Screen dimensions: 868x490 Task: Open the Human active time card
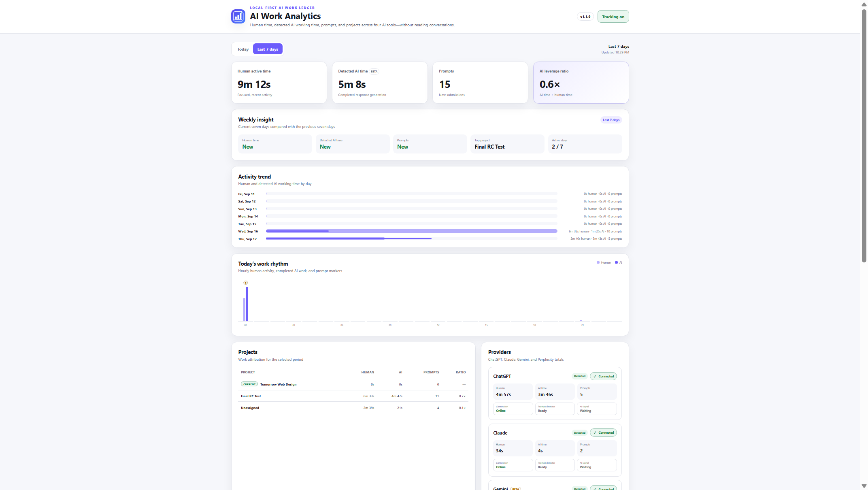pyautogui.click(x=279, y=83)
